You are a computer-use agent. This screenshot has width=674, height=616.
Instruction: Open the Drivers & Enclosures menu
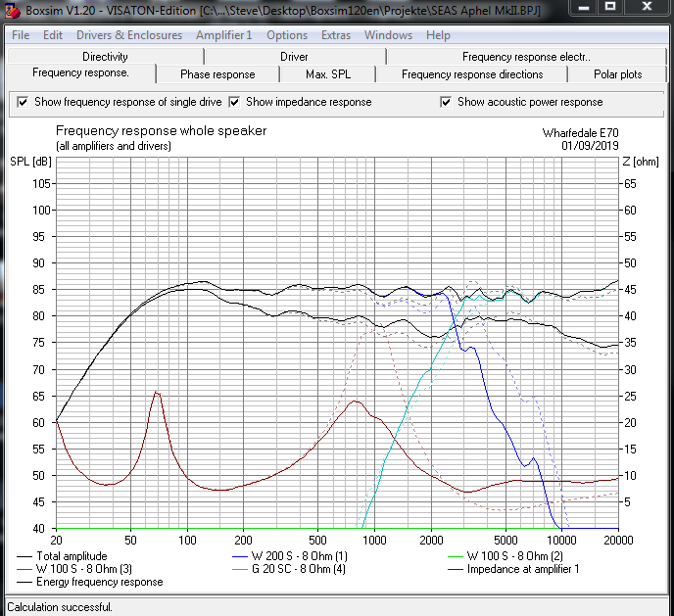click(129, 35)
